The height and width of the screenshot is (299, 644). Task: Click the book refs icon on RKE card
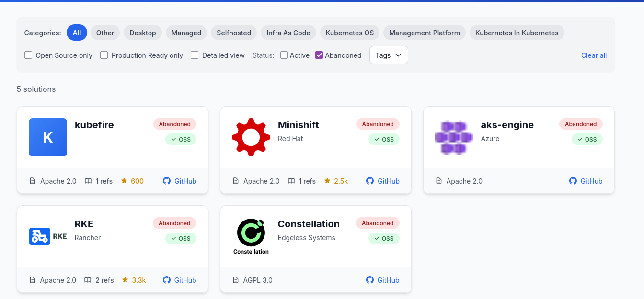pyautogui.click(x=88, y=280)
